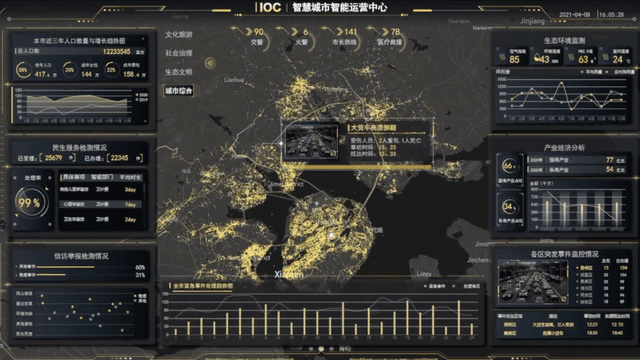This screenshot has width=640, height=360.
Task: Click the 60% complaint progress bar
Action: pos(65,267)
